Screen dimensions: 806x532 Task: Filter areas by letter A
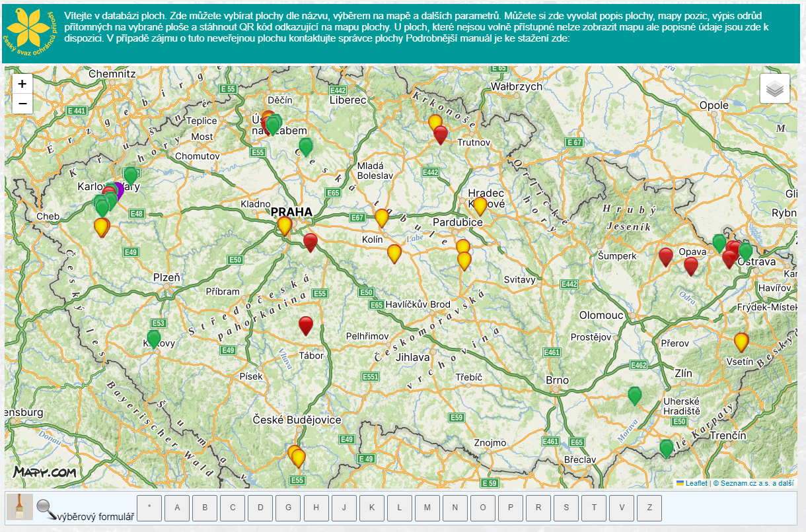click(177, 508)
